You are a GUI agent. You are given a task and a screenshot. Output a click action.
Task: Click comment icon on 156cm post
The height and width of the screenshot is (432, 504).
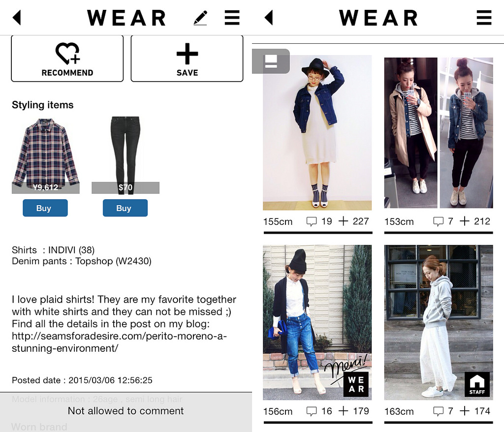(311, 411)
